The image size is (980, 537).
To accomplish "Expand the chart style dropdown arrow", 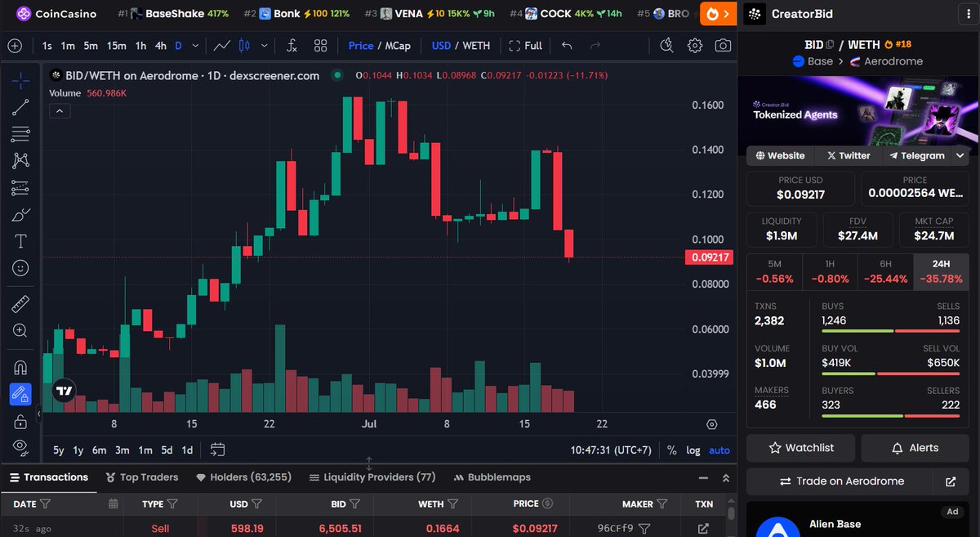I will tap(265, 46).
